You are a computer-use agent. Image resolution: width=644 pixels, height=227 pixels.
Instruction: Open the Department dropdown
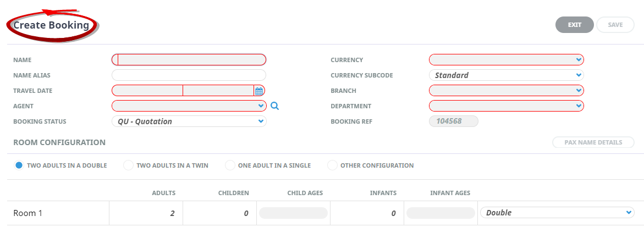(505, 106)
